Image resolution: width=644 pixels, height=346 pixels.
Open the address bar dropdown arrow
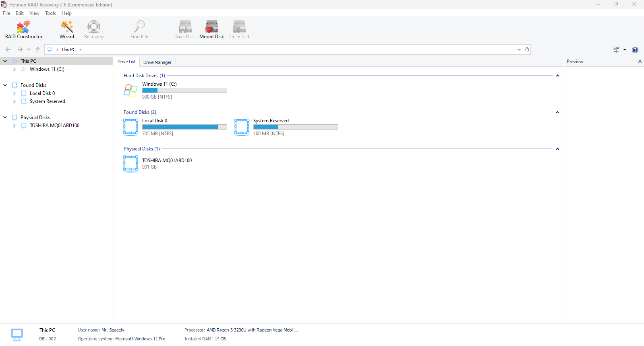[x=519, y=49]
